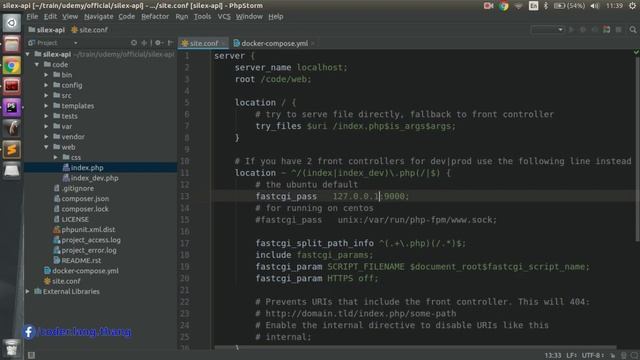
Task: Click Collapse All icon in Project panel
Action: click(144, 43)
